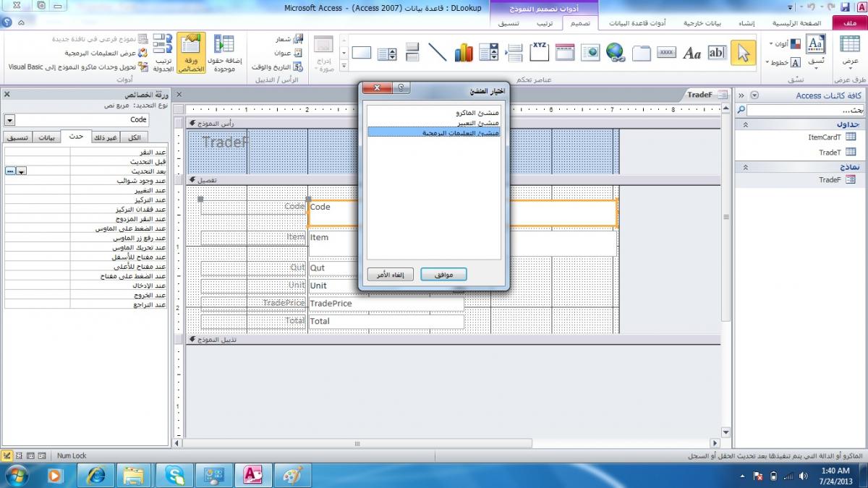
Task: Select the Chart control icon
Action: [464, 53]
